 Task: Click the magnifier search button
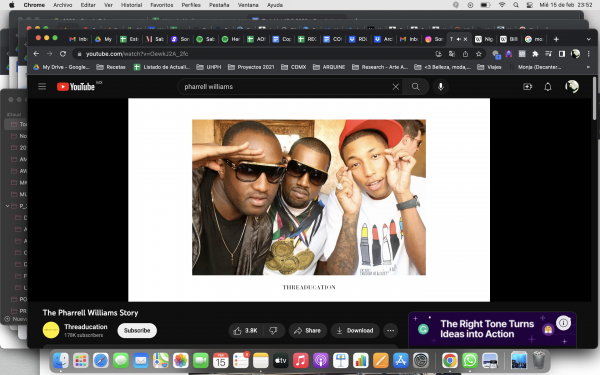coord(416,87)
